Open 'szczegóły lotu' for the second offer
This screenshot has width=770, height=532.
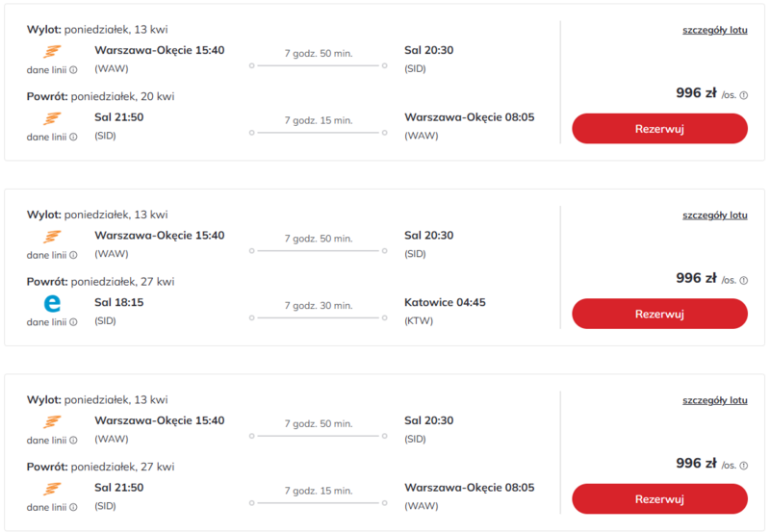click(714, 215)
